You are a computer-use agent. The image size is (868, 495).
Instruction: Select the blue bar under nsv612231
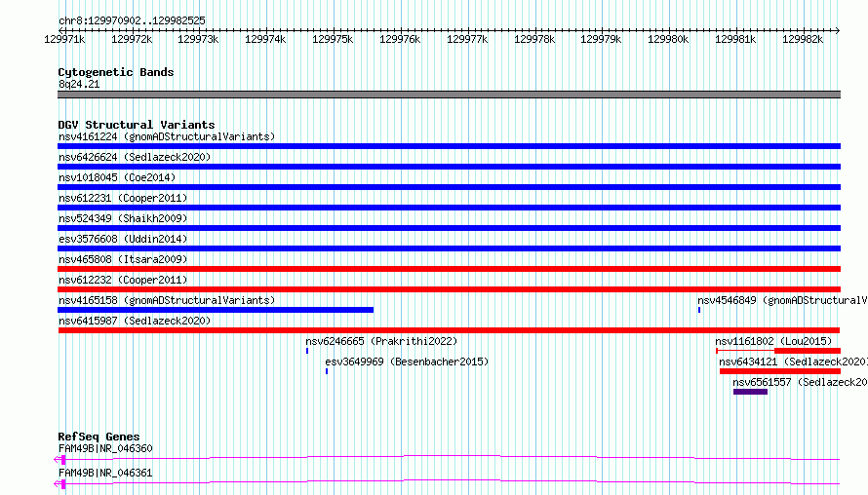[449, 208]
